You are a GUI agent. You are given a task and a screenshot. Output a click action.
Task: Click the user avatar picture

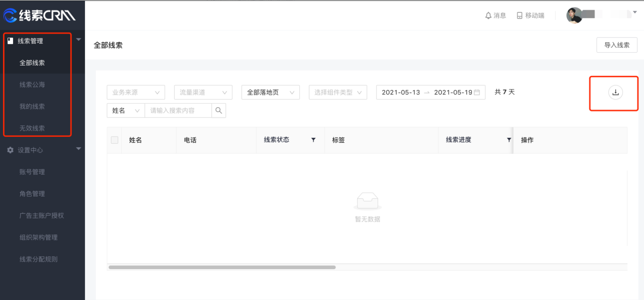574,16
